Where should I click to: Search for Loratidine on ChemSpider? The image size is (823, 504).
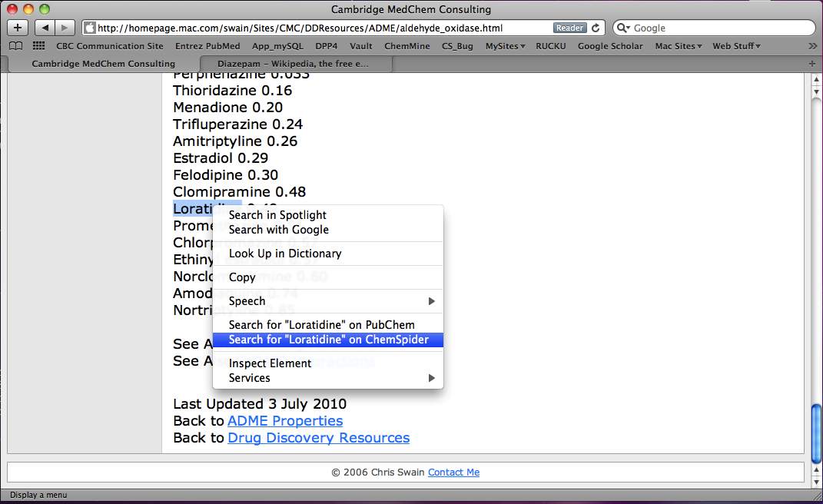(328, 340)
